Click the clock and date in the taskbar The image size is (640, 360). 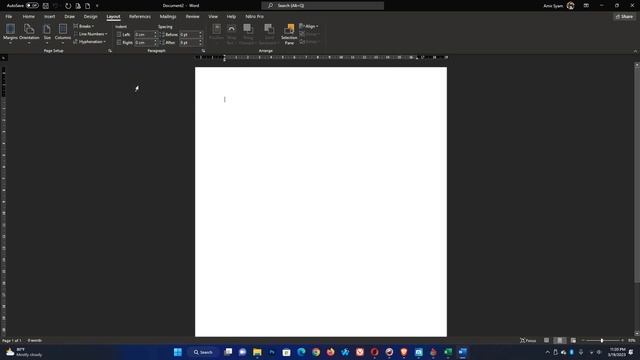coord(617,352)
